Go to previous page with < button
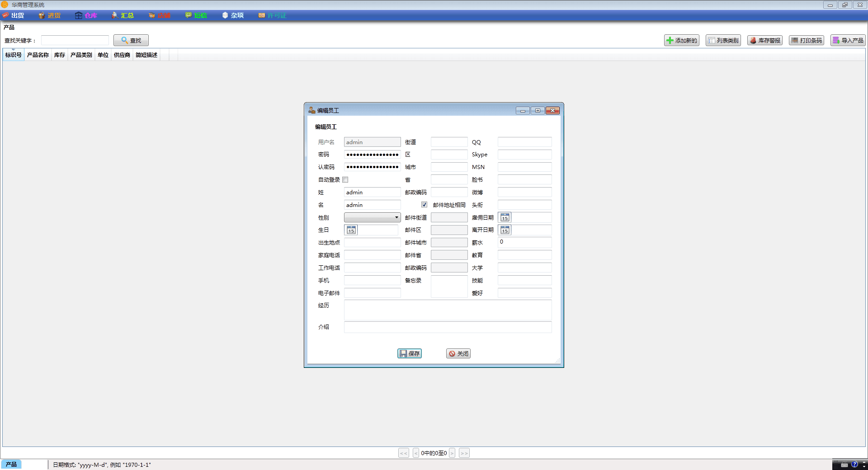 tap(416, 453)
